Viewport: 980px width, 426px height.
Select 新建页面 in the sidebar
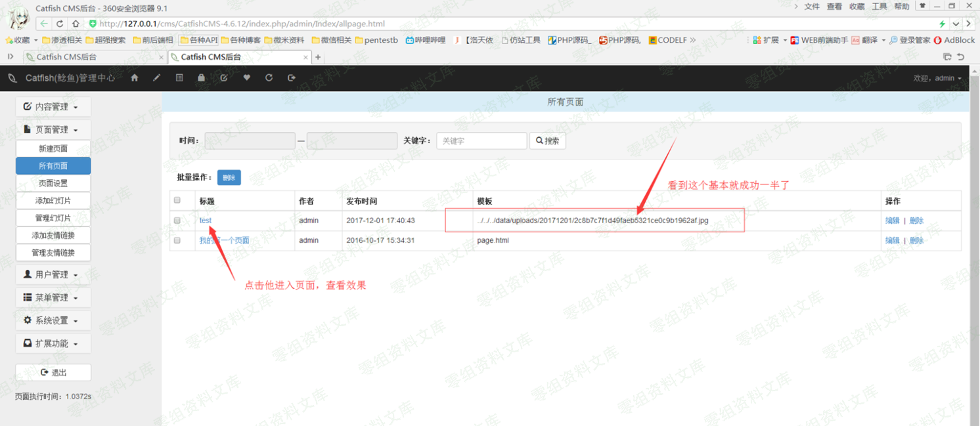53,149
